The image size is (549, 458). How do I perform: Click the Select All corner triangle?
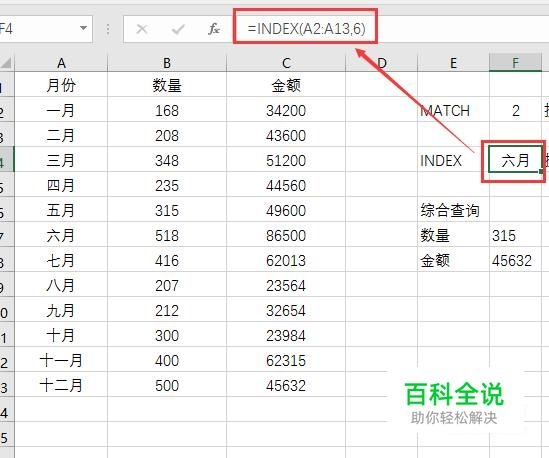click(x=6, y=63)
